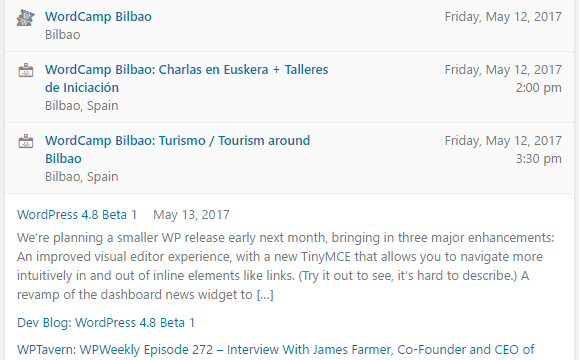Click the news excerpt about TinyMCE editor
This screenshot has width=579, height=360.
(285, 266)
